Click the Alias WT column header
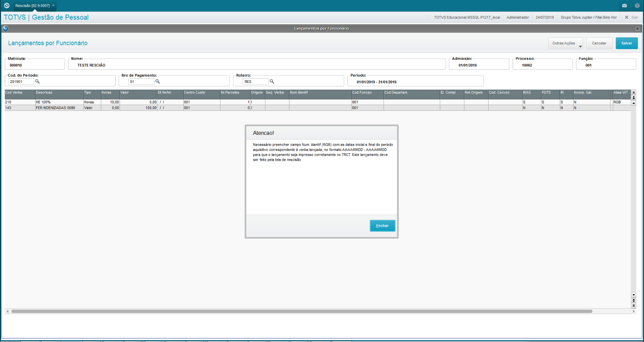 (622, 94)
